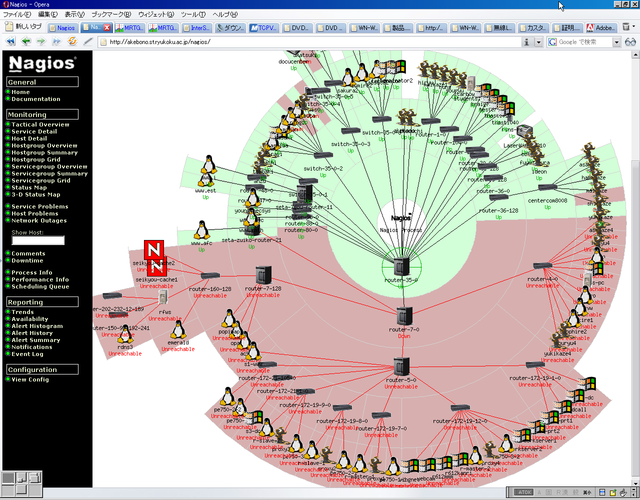Screen dimensions: 640x500
Task: Click the Show Host input field
Action: 38,240
